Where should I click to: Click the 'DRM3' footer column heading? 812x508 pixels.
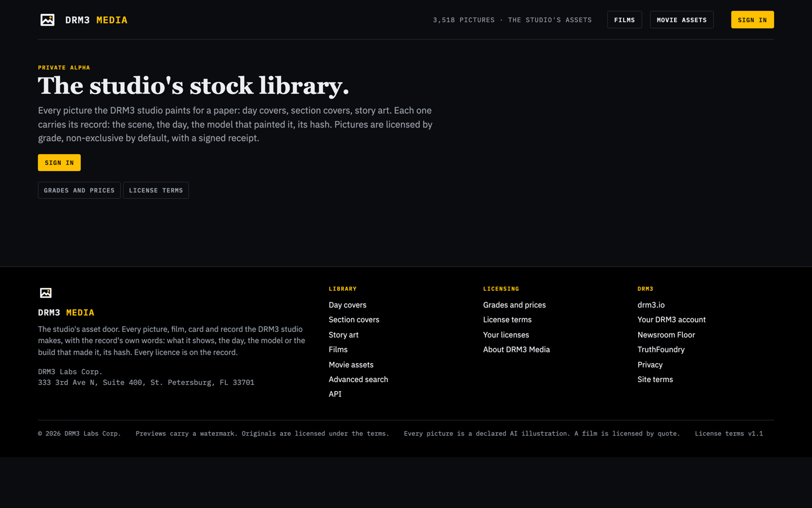645,289
